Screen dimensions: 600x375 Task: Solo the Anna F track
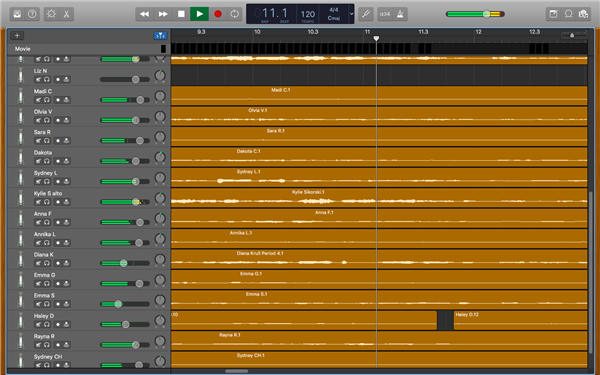click(47, 222)
